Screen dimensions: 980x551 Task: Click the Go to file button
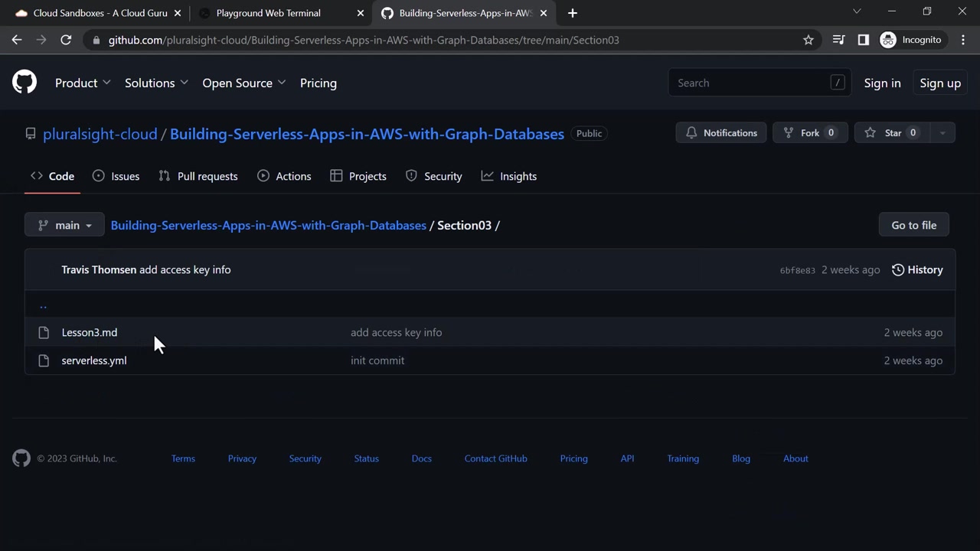(x=913, y=225)
